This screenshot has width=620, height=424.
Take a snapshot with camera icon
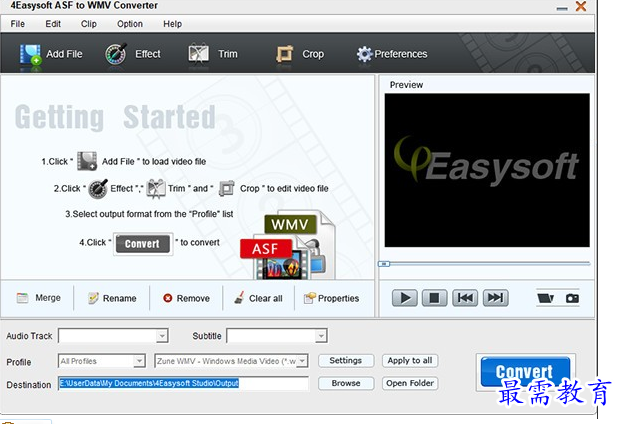pos(572,298)
